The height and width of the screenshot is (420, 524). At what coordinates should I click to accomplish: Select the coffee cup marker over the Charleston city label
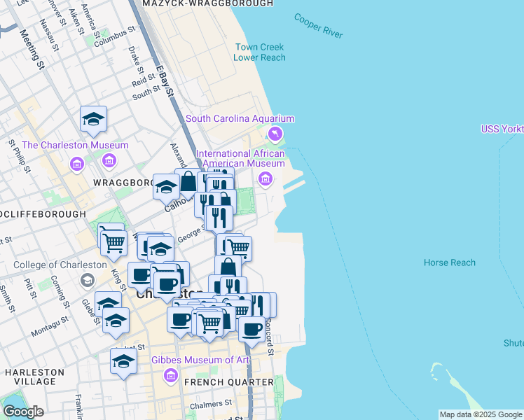(167, 286)
